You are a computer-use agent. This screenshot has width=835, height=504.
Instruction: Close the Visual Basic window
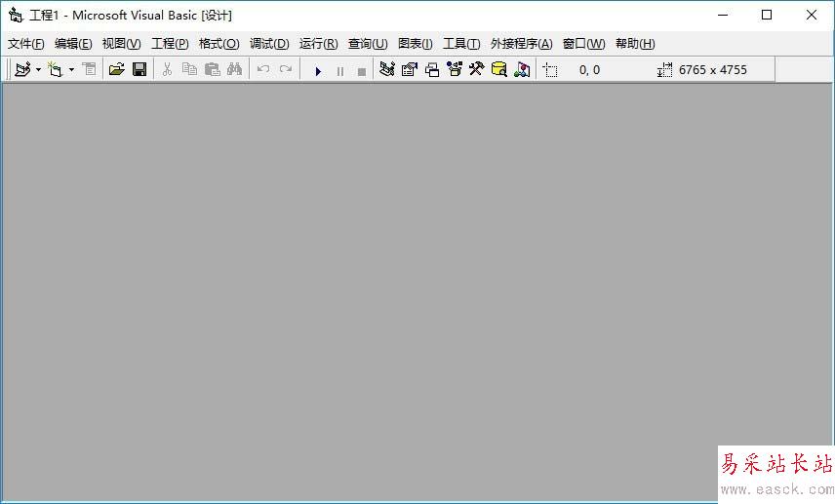811,15
